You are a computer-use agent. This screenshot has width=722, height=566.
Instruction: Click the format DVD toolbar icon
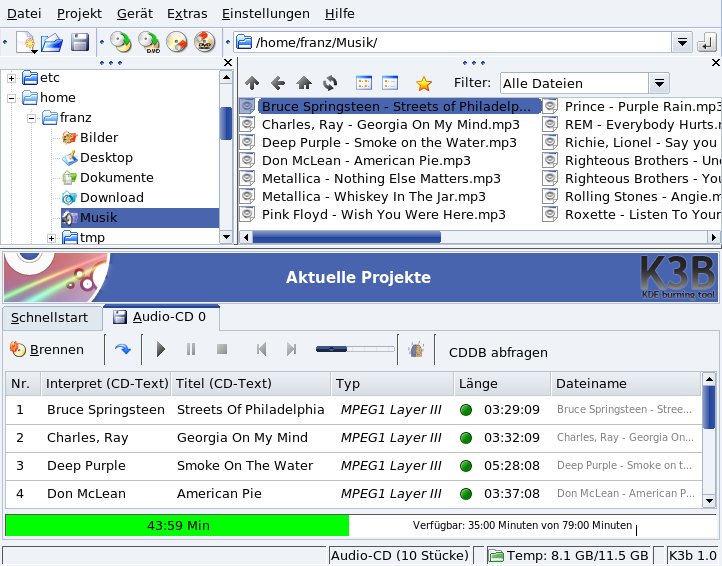coord(204,42)
